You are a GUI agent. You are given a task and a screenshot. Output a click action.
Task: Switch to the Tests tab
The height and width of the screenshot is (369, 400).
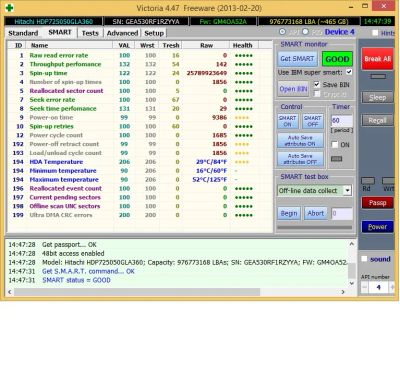click(x=90, y=33)
